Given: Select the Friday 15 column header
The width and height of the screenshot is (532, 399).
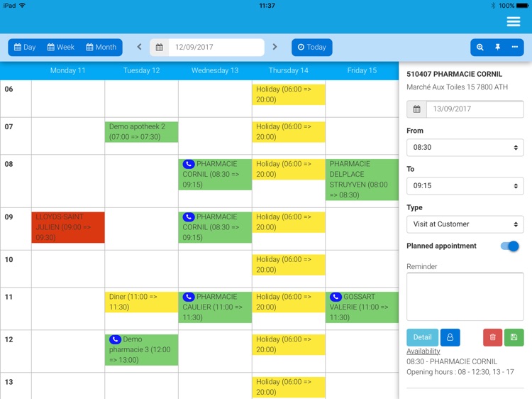Looking at the screenshot, I should tap(362, 70).
